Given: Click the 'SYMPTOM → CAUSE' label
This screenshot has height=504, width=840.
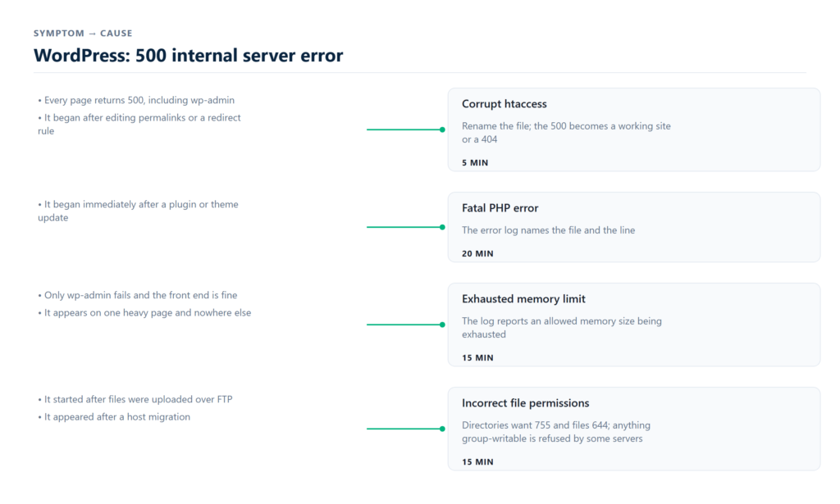Looking at the screenshot, I should click(83, 33).
